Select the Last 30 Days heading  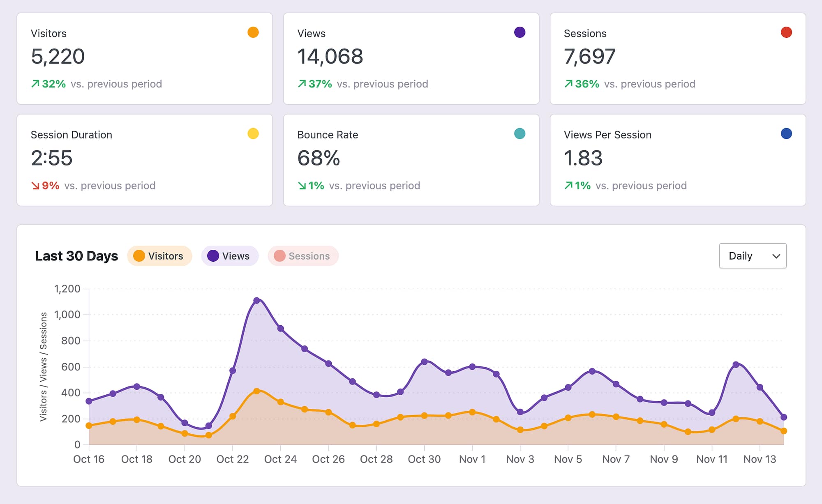(x=76, y=255)
